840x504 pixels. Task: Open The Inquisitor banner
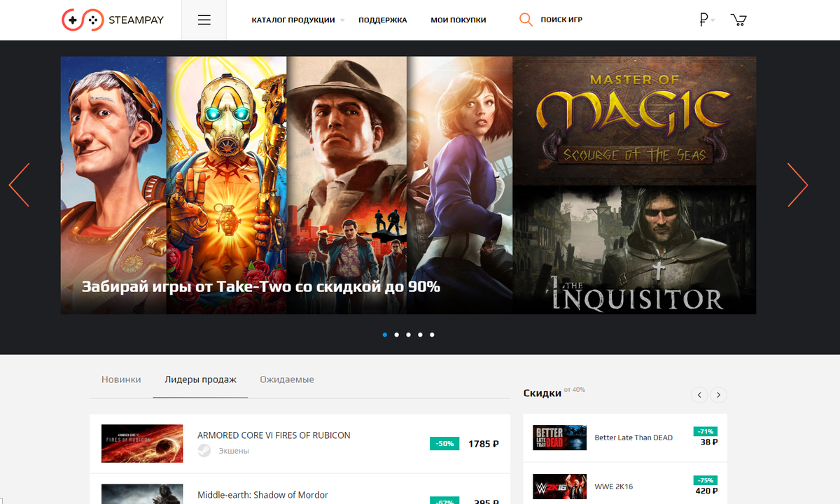coord(634,249)
